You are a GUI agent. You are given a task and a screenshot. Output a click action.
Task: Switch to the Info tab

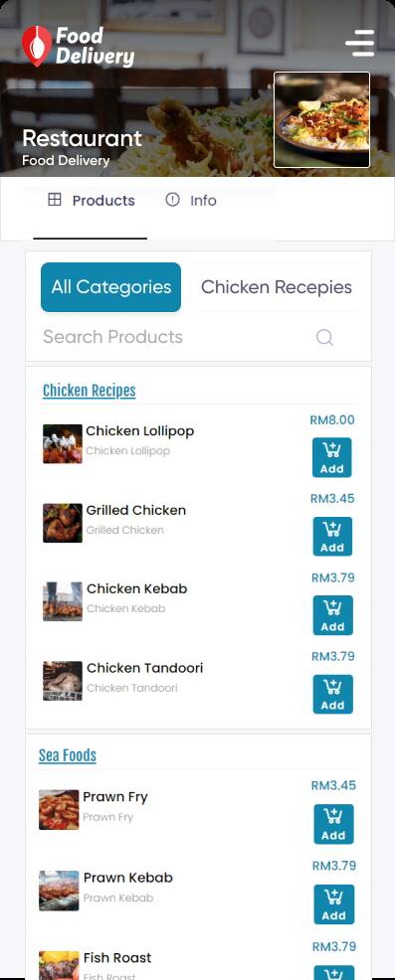(x=191, y=201)
